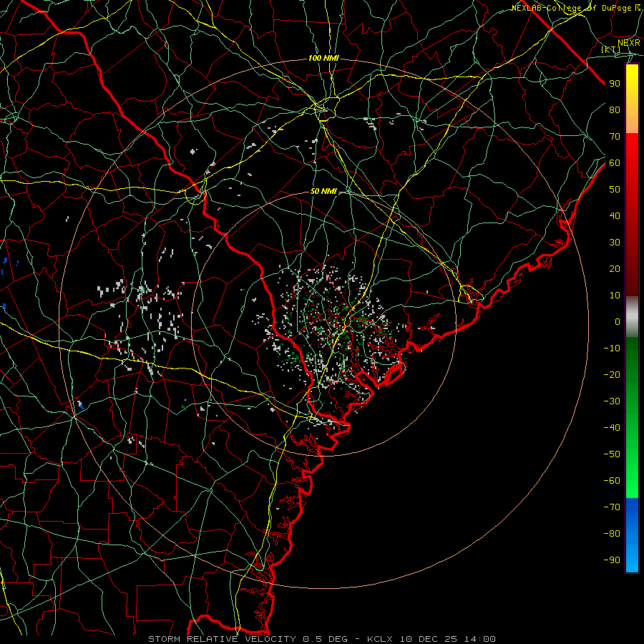Select the positive 30 scale label
Screen dimensions: 644x644
(615, 243)
